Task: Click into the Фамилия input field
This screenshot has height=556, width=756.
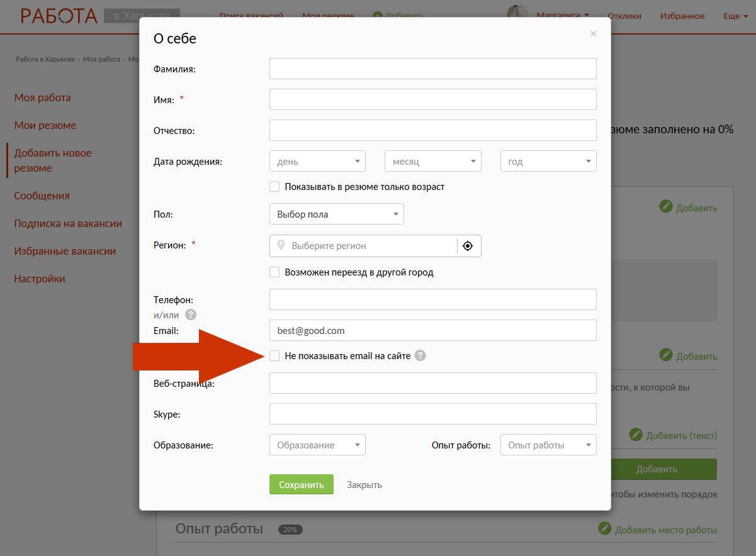Action: tap(432, 69)
